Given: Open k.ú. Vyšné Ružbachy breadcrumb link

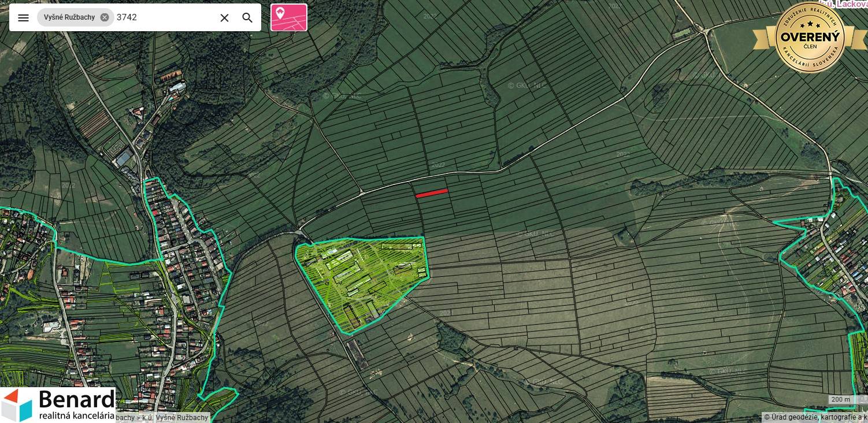Looking at the screenshot, I should tap(180, 417).
